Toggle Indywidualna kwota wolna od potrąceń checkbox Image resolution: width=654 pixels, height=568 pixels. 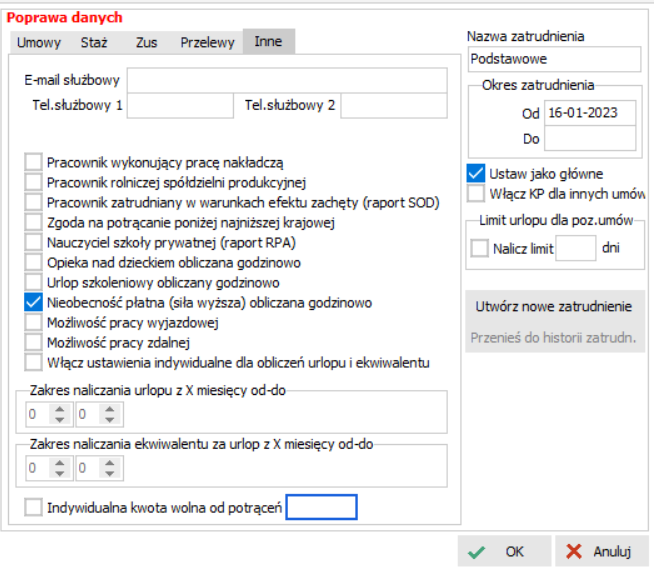tap(34, 508)
